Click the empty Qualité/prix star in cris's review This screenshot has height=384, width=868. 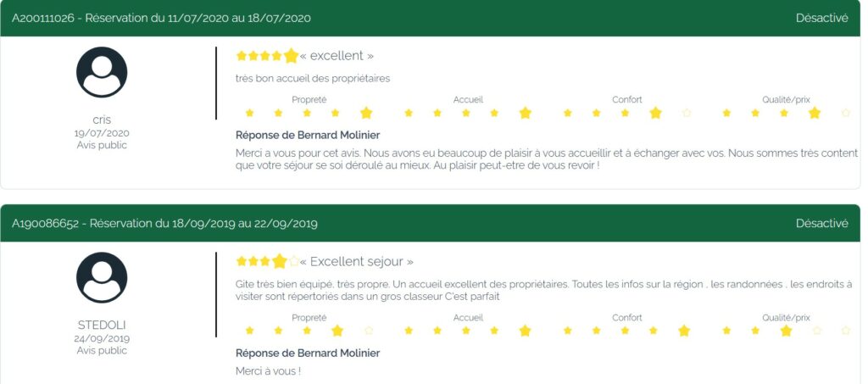[x=845, y=113]
